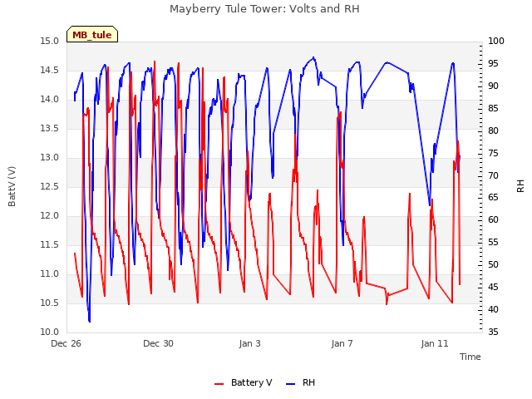532x399 pixels.
Task: Click the 12.0 voltage tick label
Action: [x=50, y=216]
